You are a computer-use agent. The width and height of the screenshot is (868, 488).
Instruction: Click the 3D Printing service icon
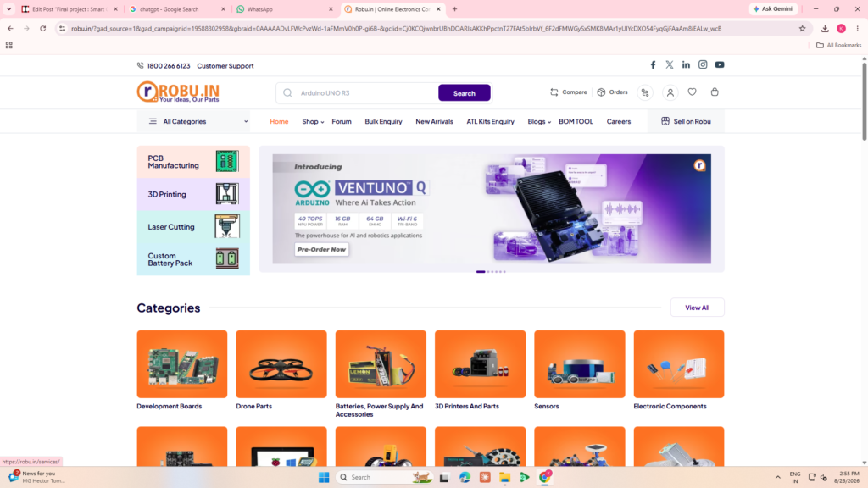[x=227, y=194]
